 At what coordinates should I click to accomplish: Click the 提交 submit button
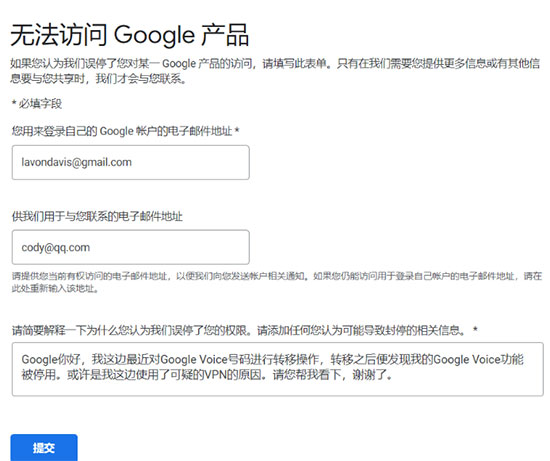click(44, 448)
